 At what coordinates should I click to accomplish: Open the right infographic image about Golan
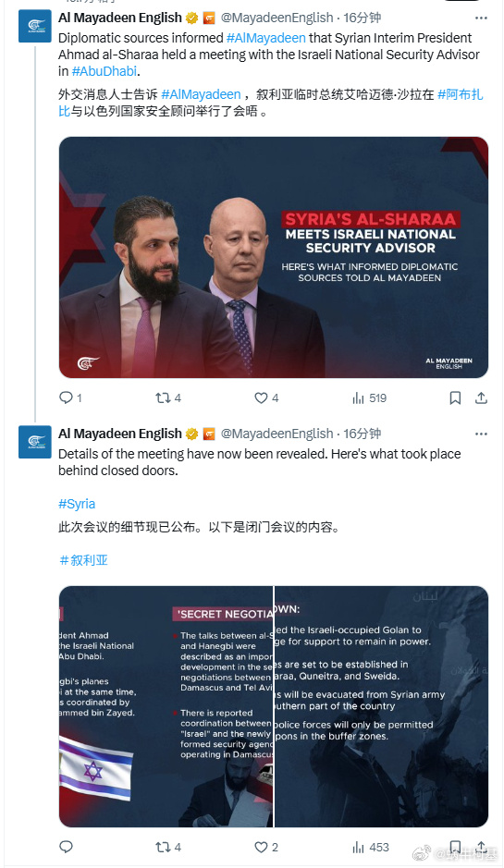click(x=382, y=706)
